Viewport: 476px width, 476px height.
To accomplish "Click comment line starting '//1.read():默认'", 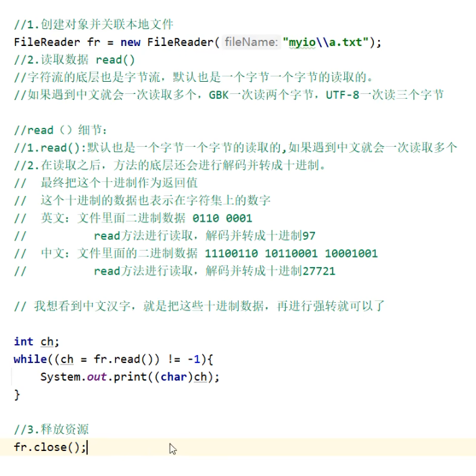I will coord(235,148).
